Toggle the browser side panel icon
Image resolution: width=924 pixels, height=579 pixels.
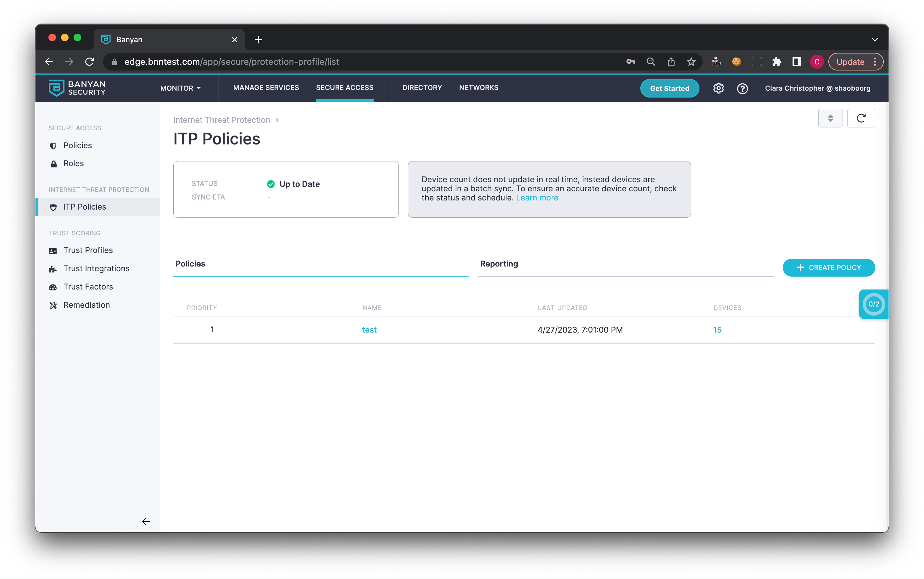point(797,62)
